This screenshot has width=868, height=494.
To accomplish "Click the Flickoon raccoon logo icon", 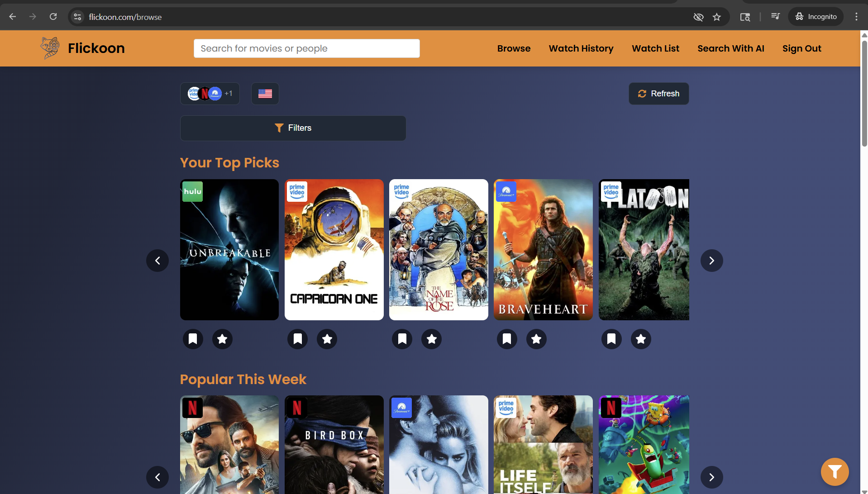I will tap(50, 48).
